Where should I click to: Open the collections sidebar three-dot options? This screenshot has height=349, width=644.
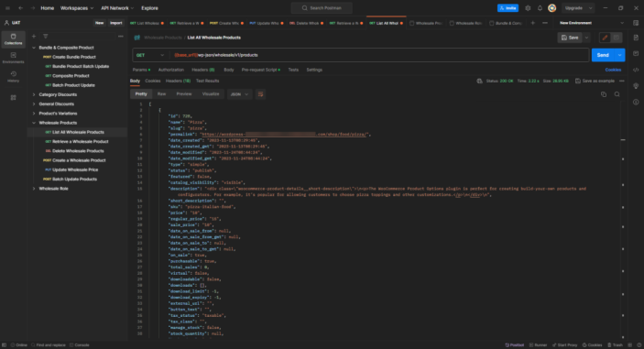(x=120, y=37)
